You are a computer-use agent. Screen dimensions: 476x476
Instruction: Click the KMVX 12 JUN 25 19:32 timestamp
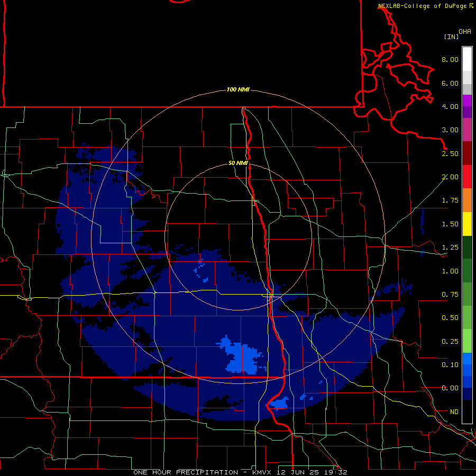click(x=300, y=472)
